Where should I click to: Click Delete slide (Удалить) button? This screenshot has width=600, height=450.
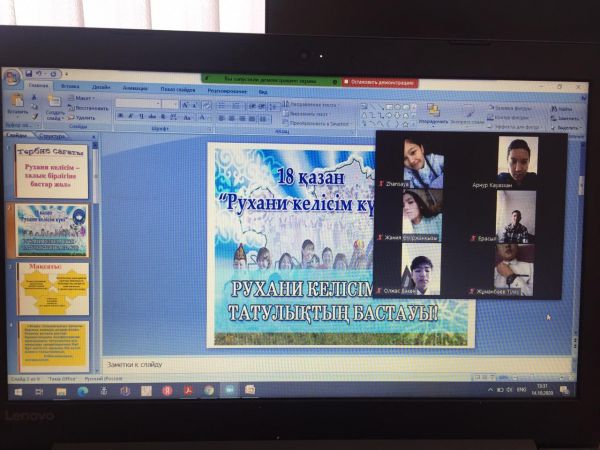(x=84, y=116)
